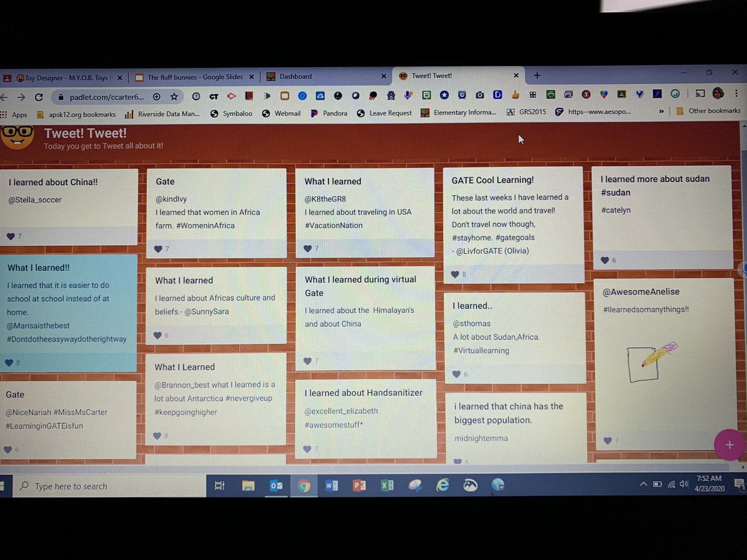Screen dimensions: 747x560
Task: Open the bookmarks overflow chevron
Action: point(662,112)
